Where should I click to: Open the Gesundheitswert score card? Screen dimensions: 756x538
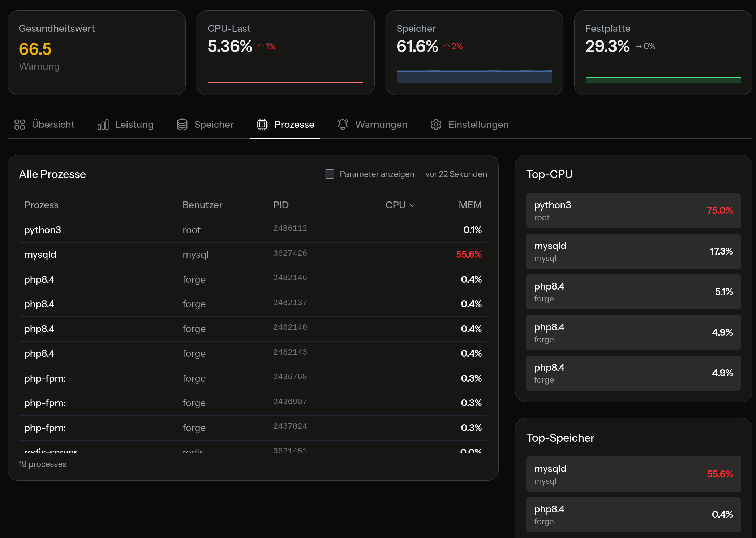pyautogui.click(x=96, y=53)
